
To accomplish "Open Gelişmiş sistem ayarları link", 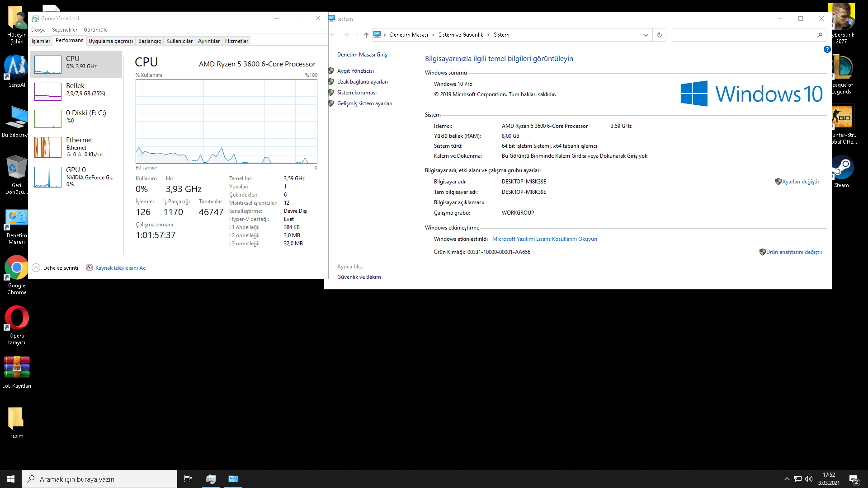I will 365,103.
